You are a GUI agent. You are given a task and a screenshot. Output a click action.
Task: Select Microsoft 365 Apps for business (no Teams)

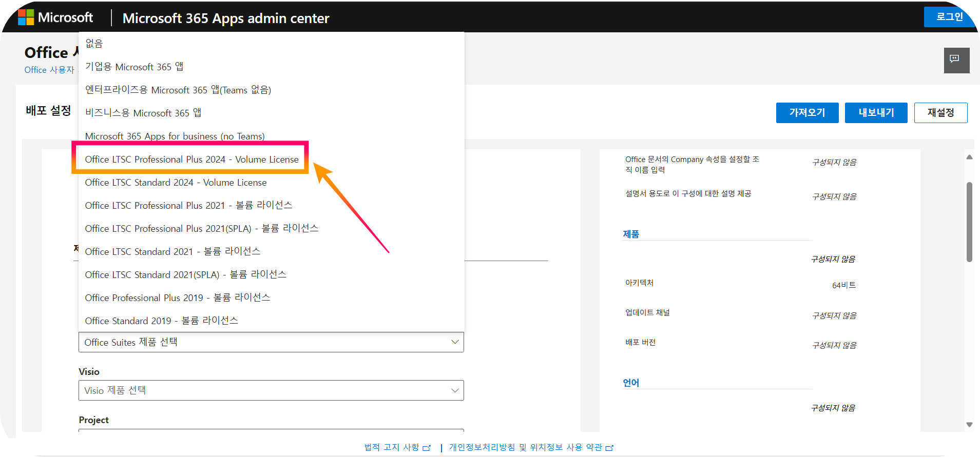click(271, 136)
